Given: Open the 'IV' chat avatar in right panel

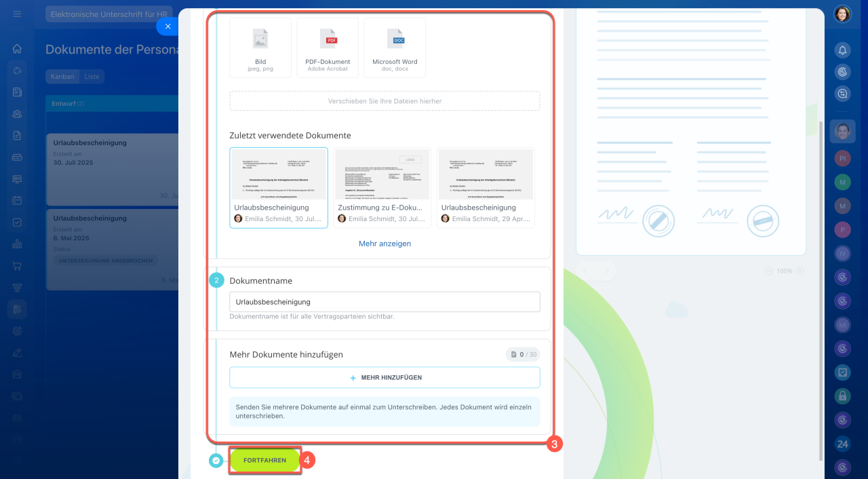Looking at the screenshot, I should click(842, 253).
